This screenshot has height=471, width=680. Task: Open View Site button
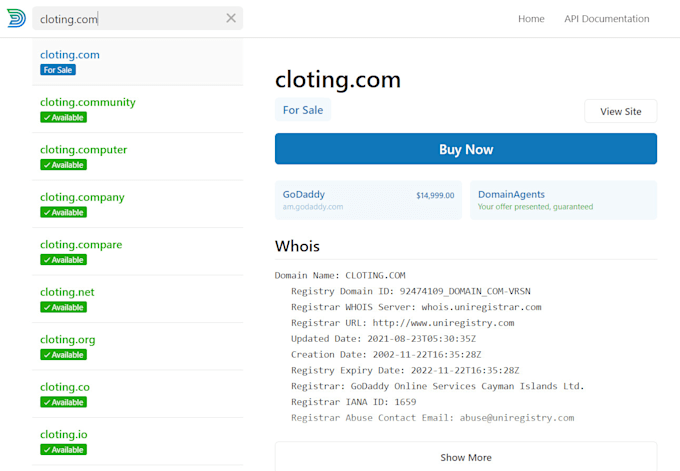(621, 111)
